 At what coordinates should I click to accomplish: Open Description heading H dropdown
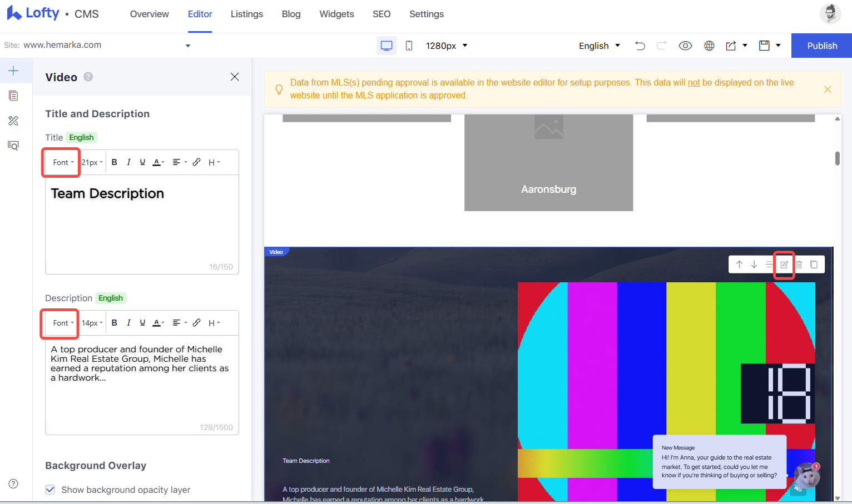[214, 323]
